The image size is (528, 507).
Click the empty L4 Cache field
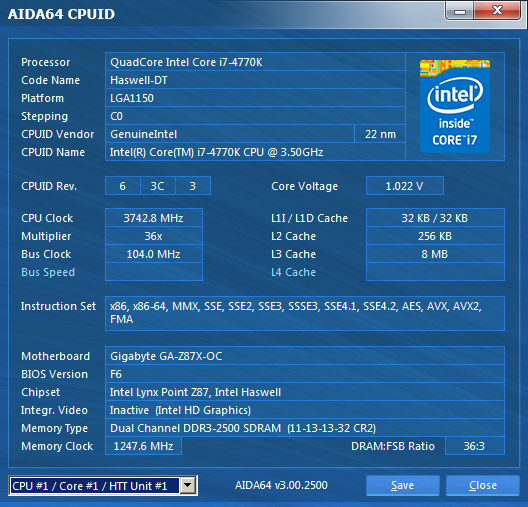[x=435, y=272]
